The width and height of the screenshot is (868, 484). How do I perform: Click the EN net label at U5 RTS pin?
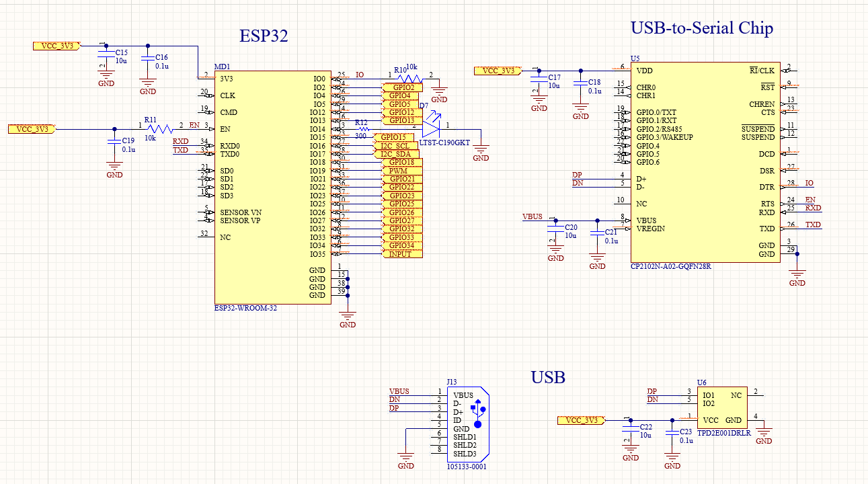pos(810,200)
